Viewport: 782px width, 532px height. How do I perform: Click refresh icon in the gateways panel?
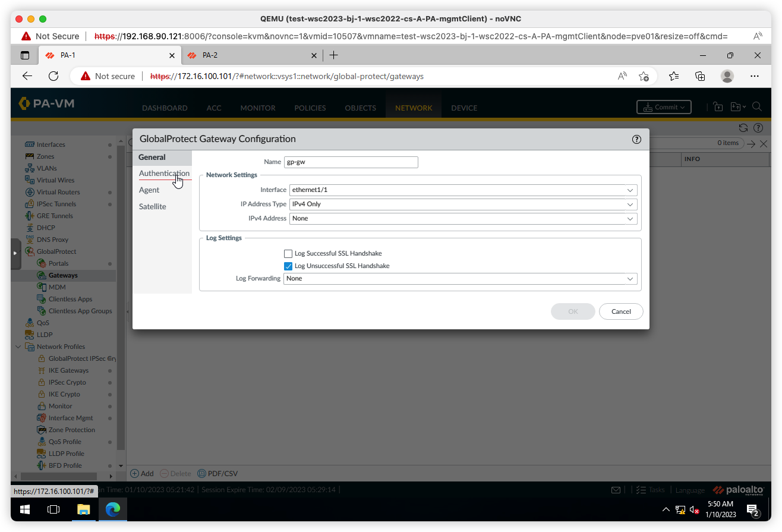(x=743, y=128)
